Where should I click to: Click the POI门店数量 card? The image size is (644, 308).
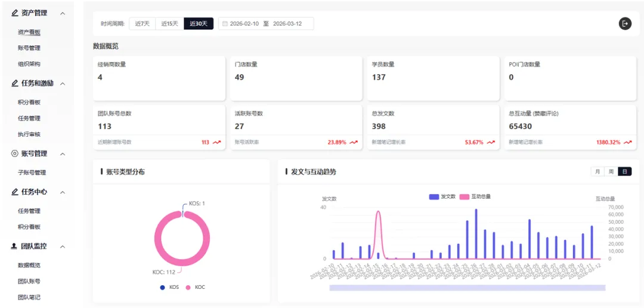571,78
